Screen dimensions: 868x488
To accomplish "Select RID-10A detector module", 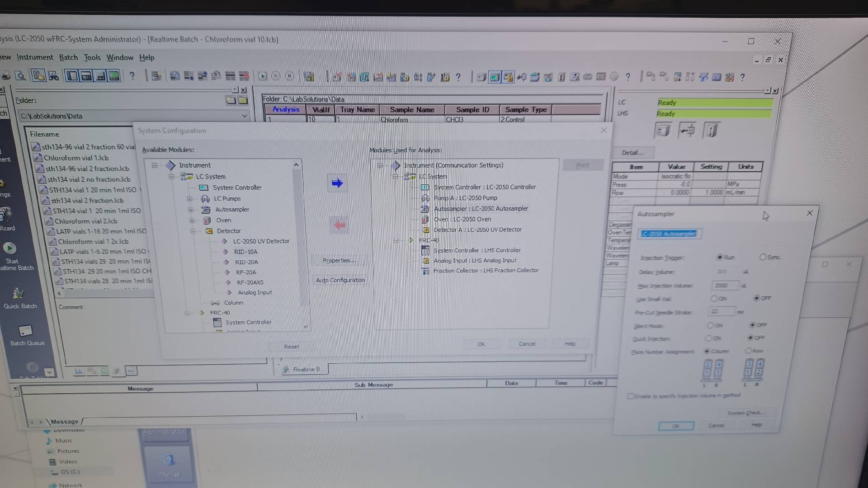I will [245, 252].
